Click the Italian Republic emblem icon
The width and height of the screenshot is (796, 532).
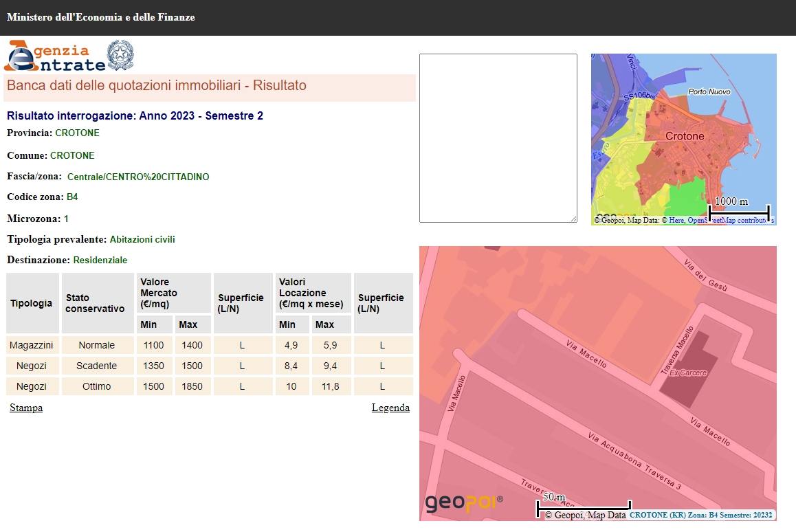click(x=121, y=55)
